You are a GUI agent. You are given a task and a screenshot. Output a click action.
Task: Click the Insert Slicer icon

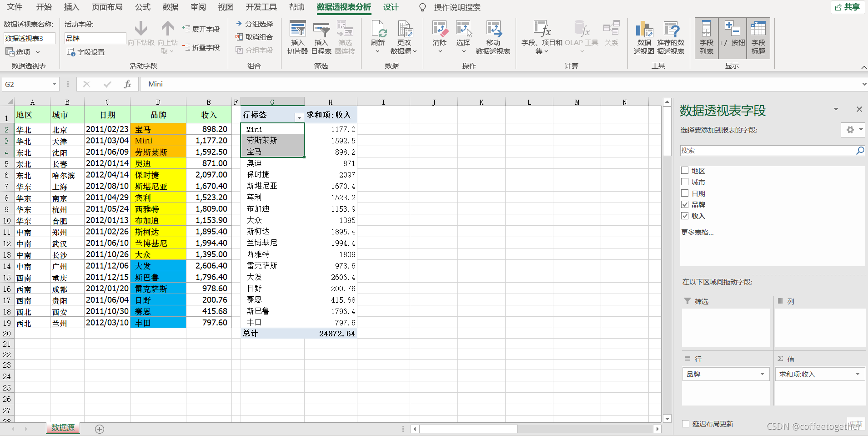(297, 29)
